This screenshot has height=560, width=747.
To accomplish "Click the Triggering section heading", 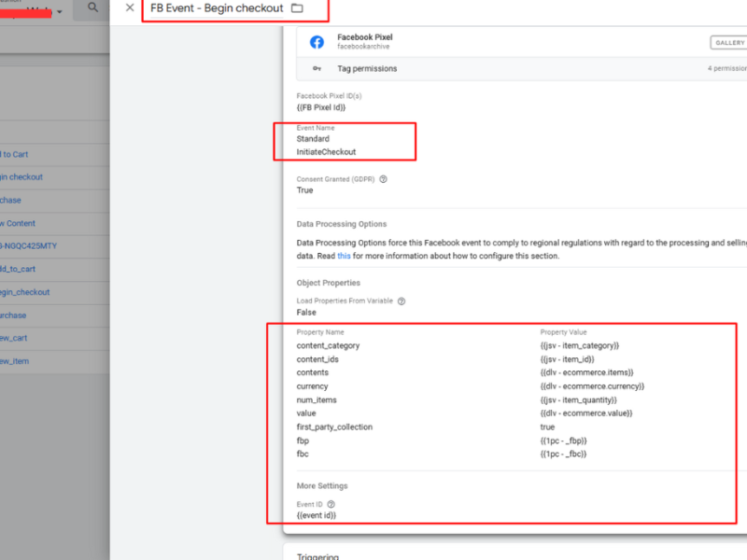I will click(317, 556).
